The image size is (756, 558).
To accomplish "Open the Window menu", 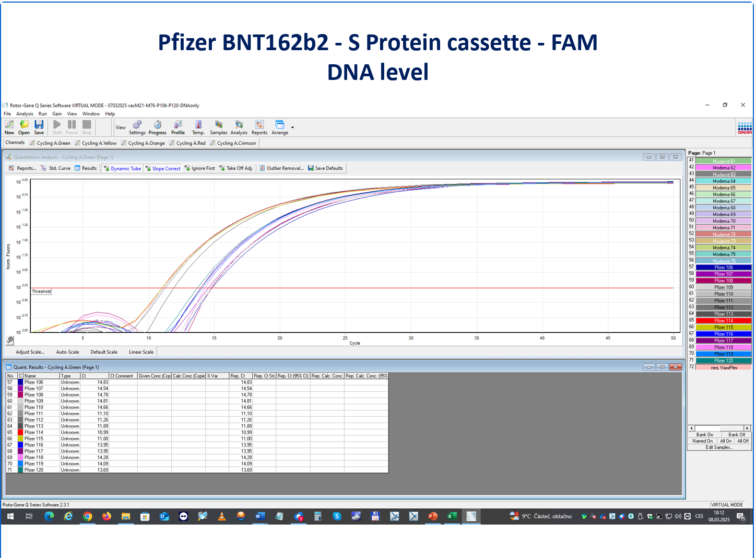I will pyautogui.click(x=91, y=113).
